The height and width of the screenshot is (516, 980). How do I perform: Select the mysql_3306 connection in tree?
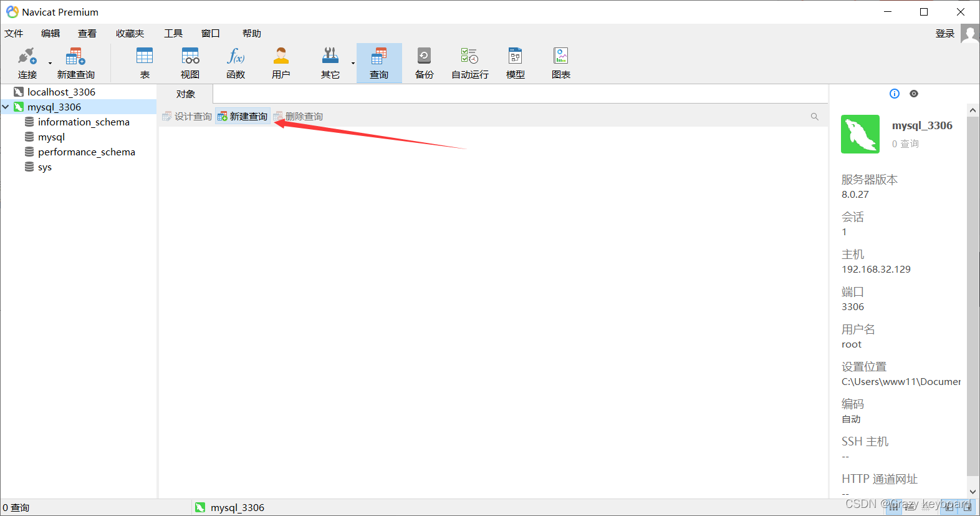pos(54,107)
